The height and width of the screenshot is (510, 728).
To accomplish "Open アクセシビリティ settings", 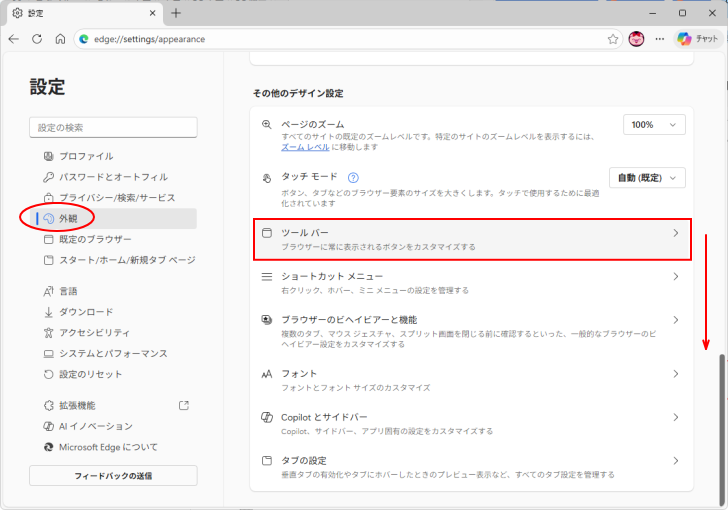I will click(113, 333).
